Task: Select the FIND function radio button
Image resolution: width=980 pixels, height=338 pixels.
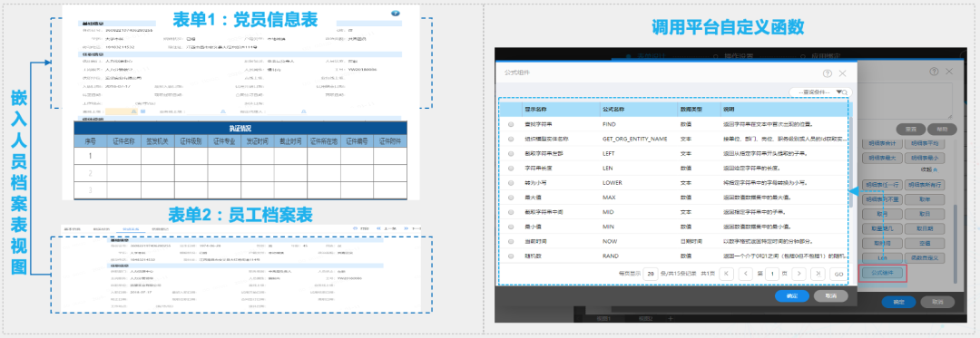Action: [x=511, y=124]
